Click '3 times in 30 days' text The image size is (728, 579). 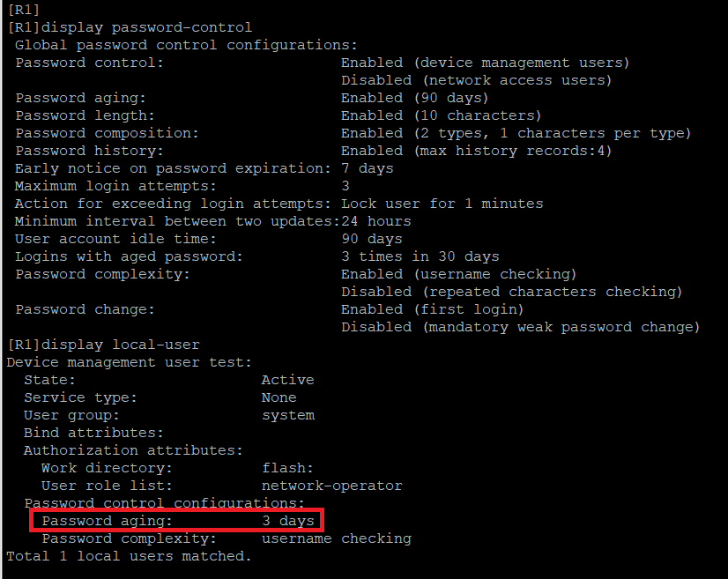pyautogui.click(x=420, y=256)
